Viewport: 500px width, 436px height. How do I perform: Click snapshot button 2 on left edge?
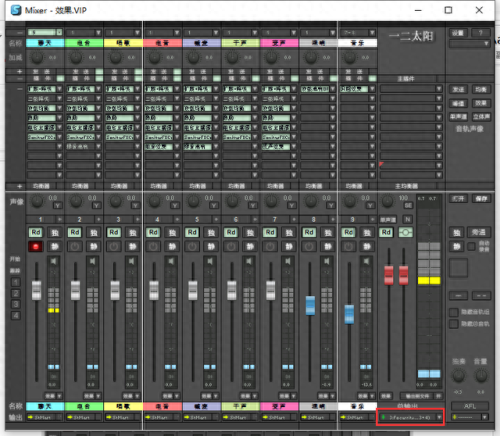pos(16,293)
